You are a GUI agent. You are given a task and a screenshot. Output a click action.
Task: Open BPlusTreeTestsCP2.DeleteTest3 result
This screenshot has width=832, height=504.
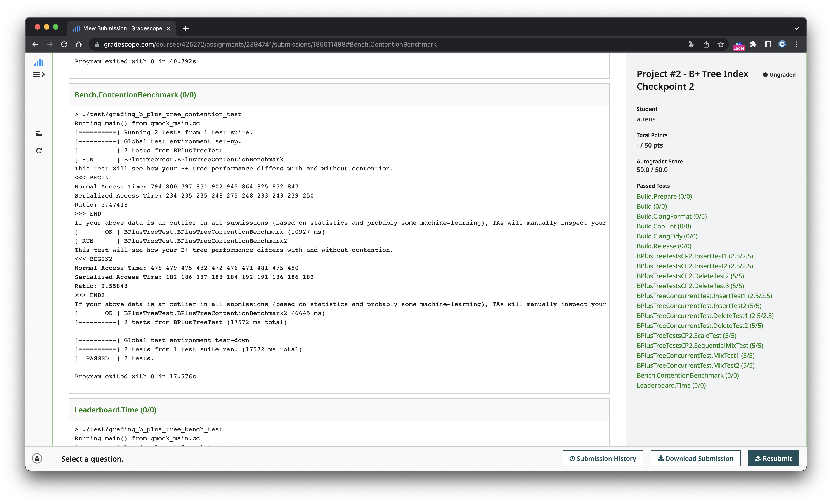[x=690, y=286]
